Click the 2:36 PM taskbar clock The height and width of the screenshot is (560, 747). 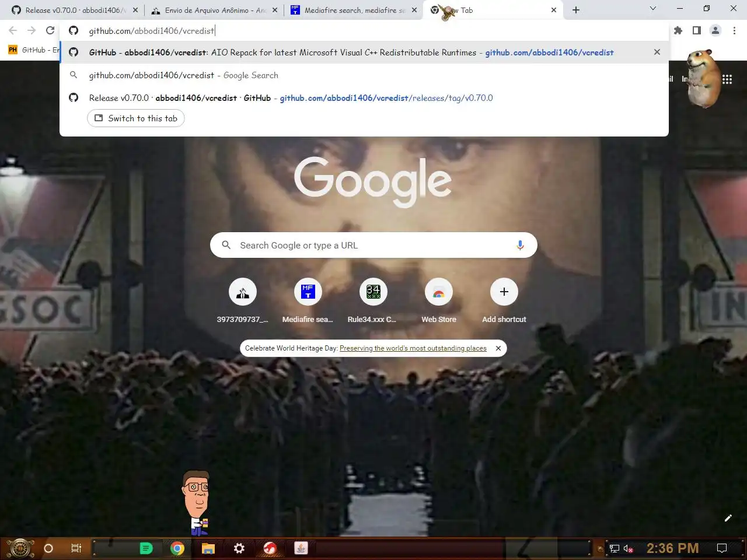click(672, 548)
